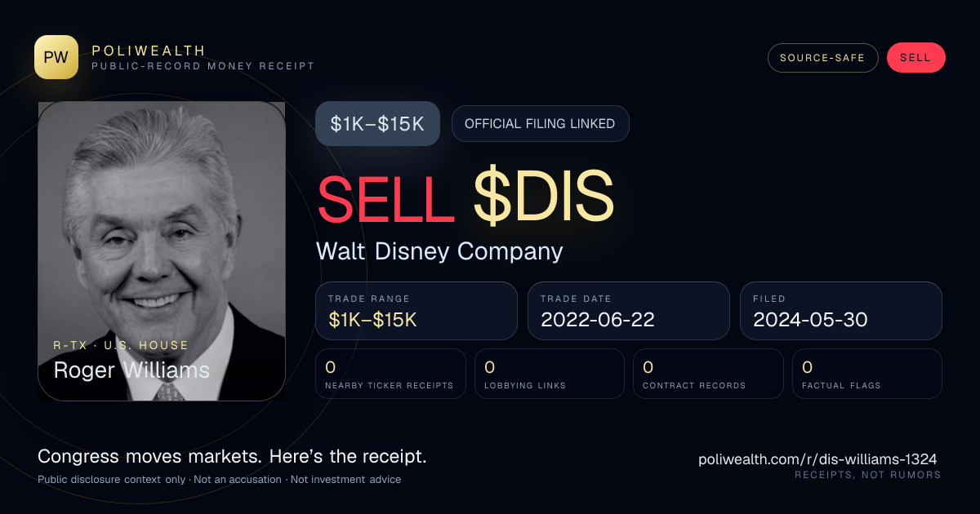Click the SELL $DIS headline

click(x=465, y=197)
